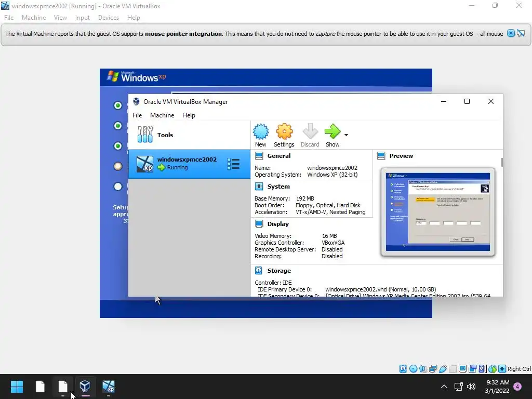This screenshot has height=399, width=532.
Task: Open the Input menu of the running VM window
Action: [83, 18]
